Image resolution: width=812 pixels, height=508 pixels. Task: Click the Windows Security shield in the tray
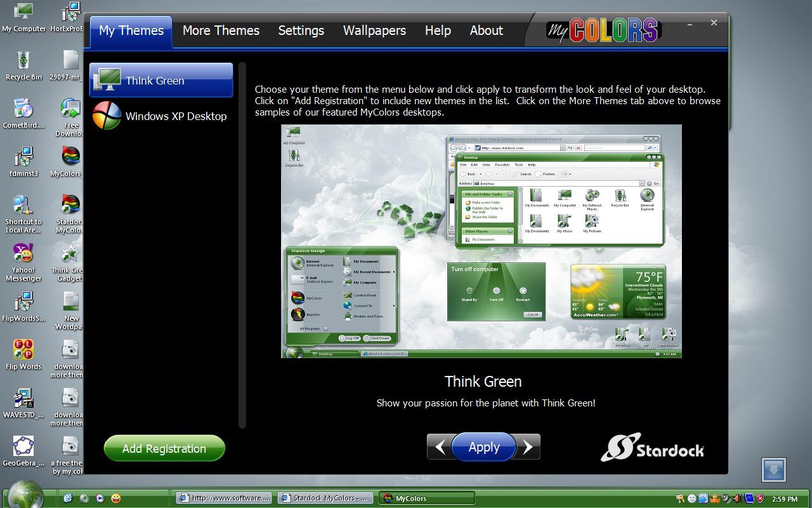759,498
